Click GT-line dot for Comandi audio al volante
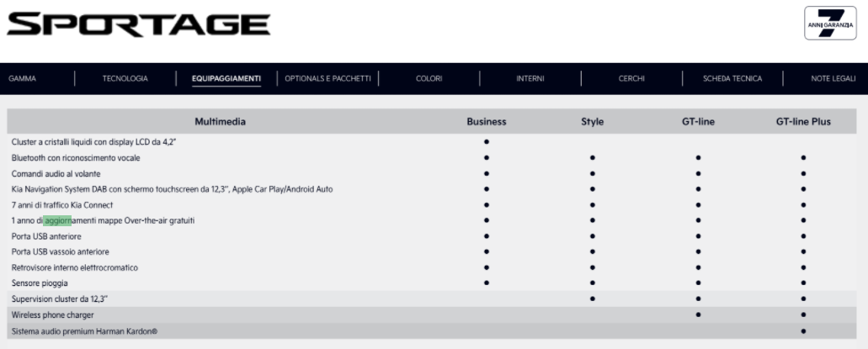 pyautogui.click(x=698, y=173)
